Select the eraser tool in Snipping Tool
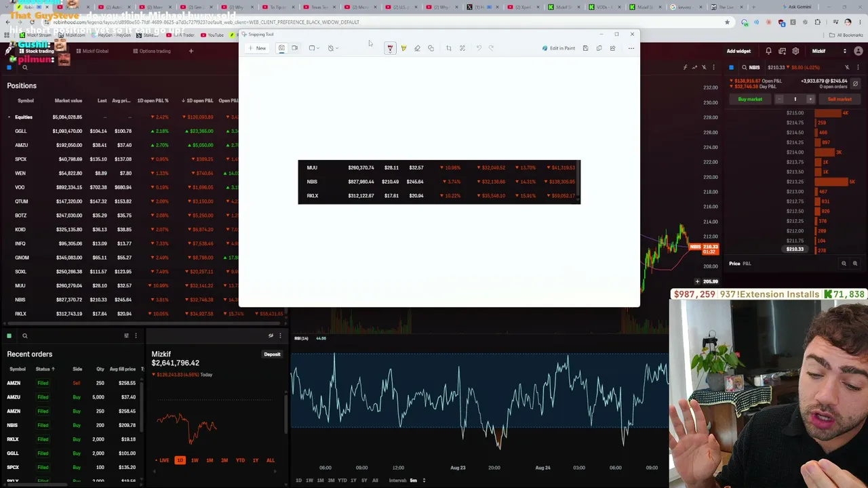The width and height of the screenshot is (868, 488). coord(417,48)
